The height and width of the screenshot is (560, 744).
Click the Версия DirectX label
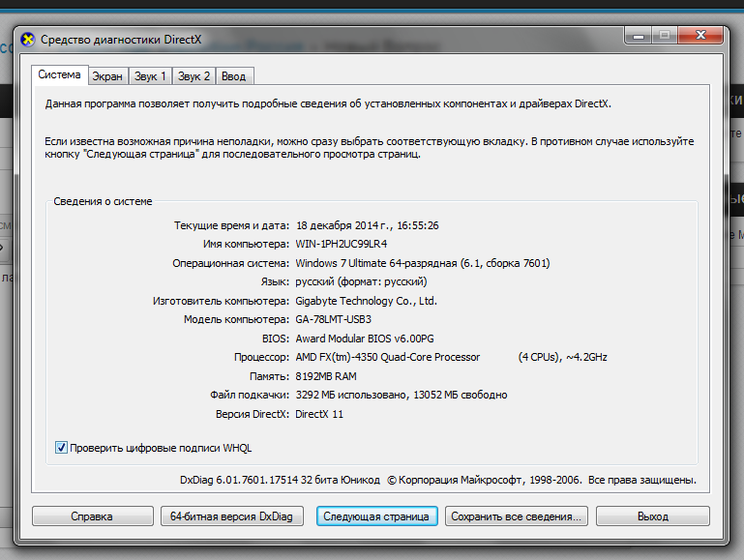click(x=253, y=414)
